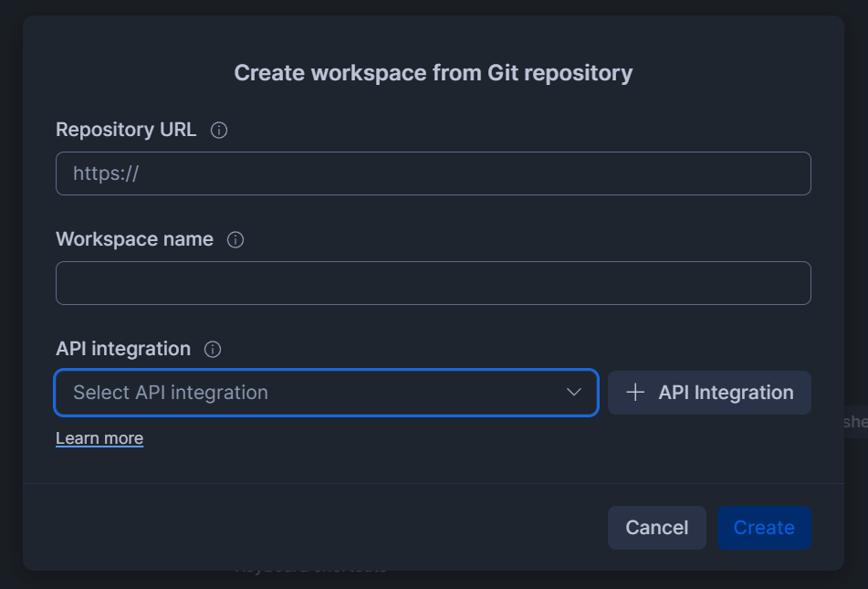Create the workspace
The image size is (868, 589).
pyautogui.click(x=764, y=527)
